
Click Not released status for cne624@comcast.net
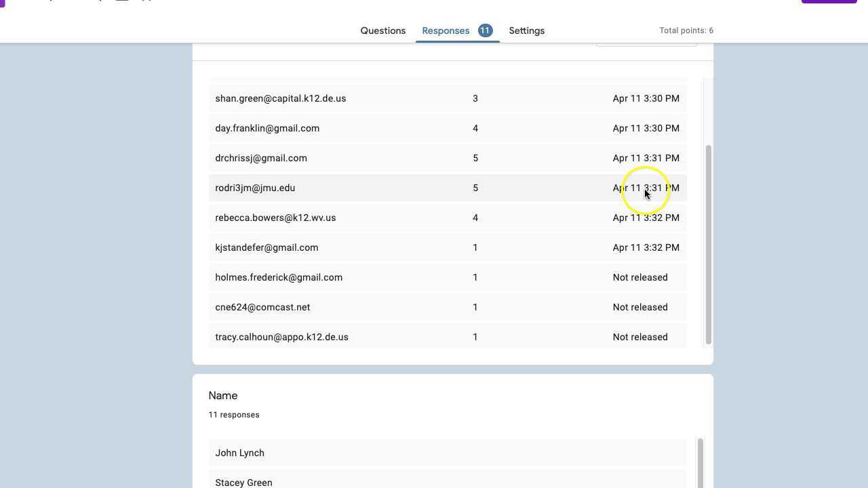click(x=639, y=307)
